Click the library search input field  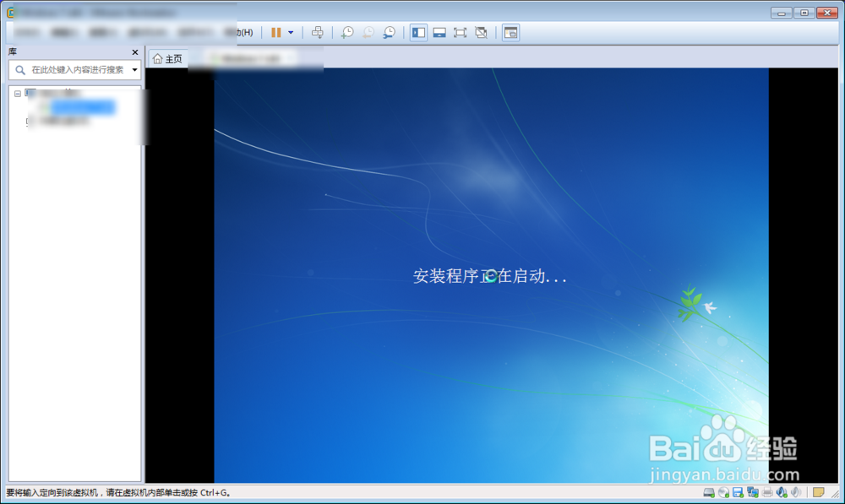click(77, 69)
